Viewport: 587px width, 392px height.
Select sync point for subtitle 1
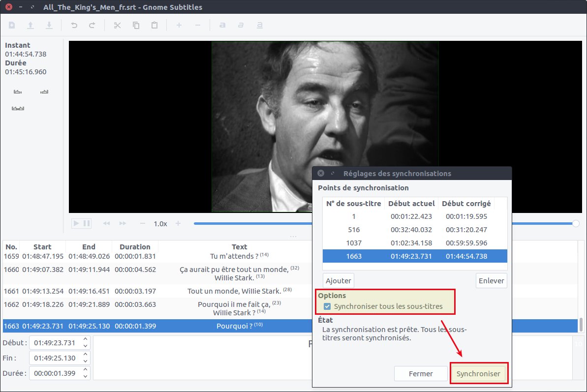[415, 216]
